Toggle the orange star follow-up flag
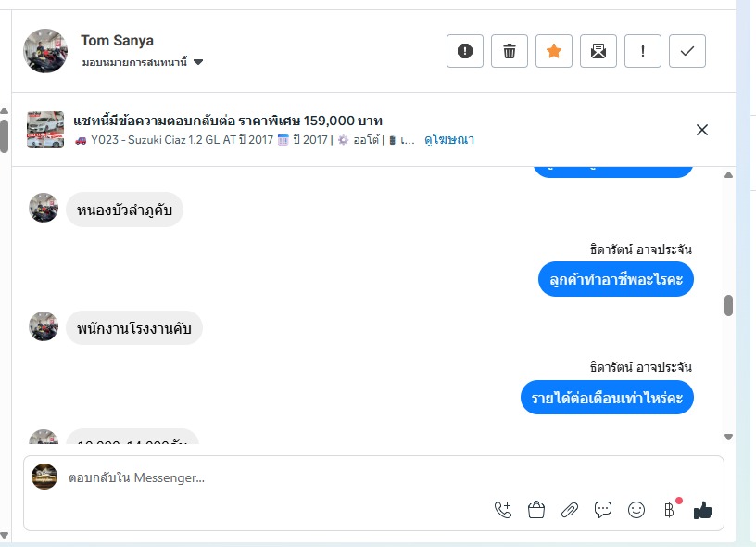Image resolution: width=756 pixels, height=547 pixels. point(554,51)
